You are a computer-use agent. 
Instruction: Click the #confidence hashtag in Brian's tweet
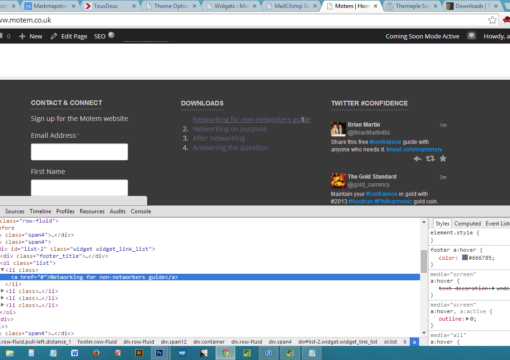(385, 142)
